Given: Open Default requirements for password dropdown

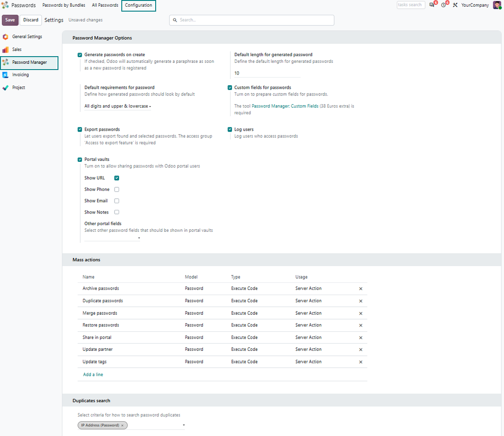Looking at the screenshot, I should pos(118,106).
